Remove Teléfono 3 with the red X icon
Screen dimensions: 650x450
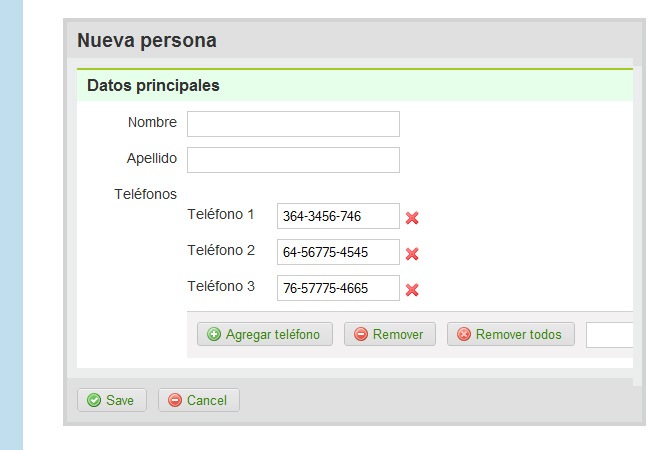pos(411,290)
